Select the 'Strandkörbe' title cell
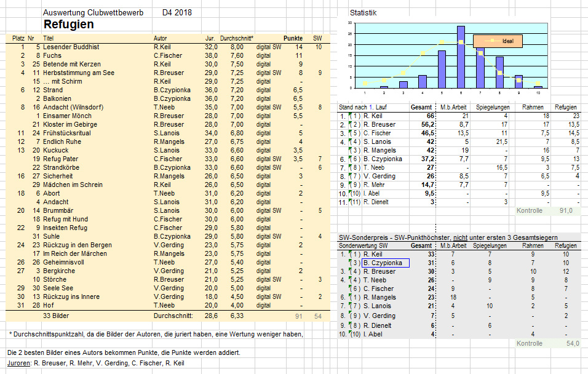 click(x=61, y=168)
